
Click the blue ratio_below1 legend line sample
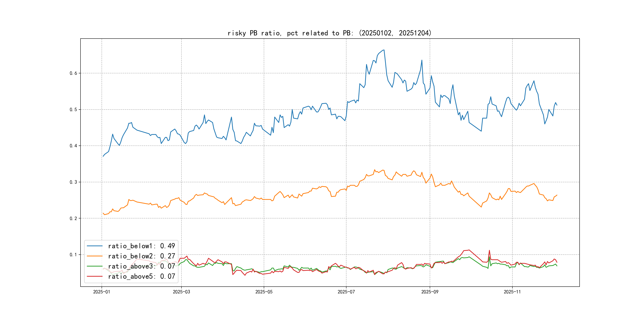94,246
